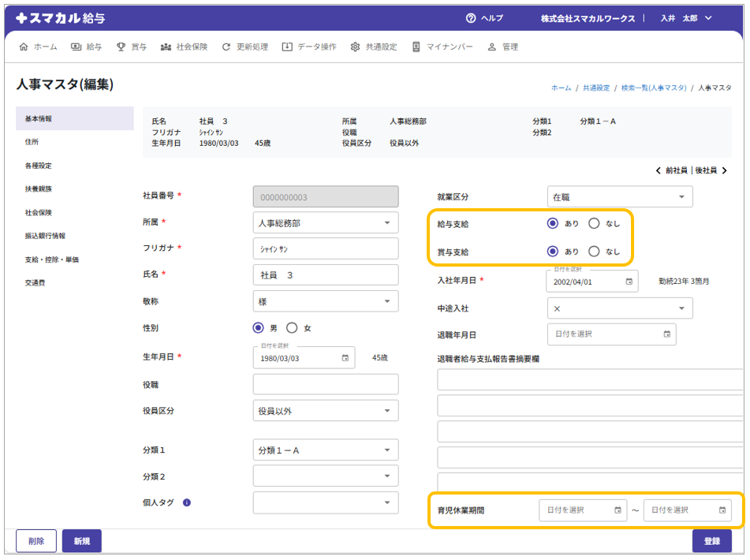Click the 登録 button
This screenshot has width=750, height=560.
711,541
